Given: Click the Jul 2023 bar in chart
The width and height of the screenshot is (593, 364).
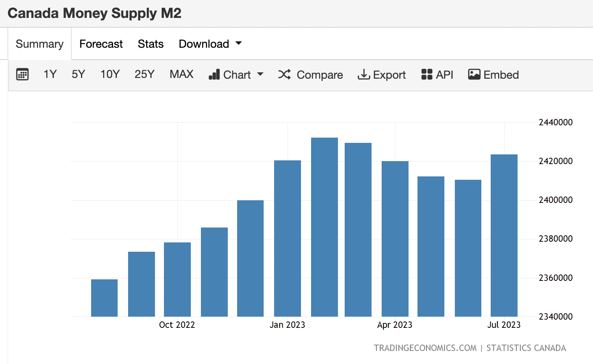Looking at the screenshot, I should (504, 235).
